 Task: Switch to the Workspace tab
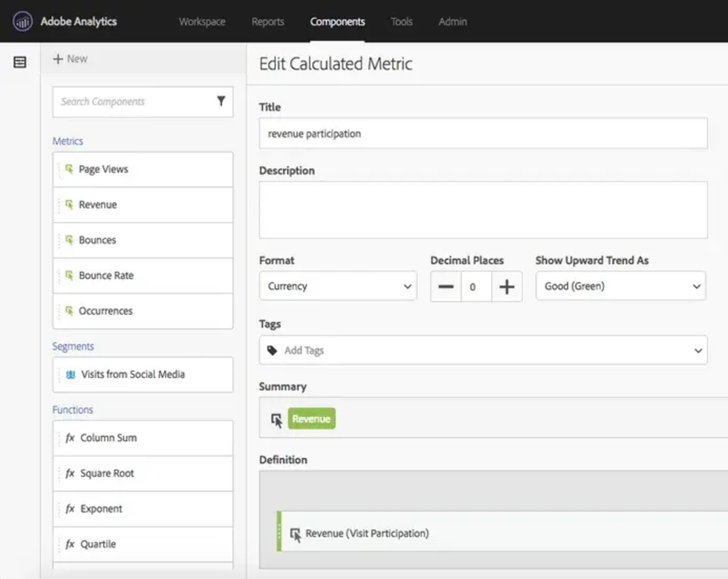(x=202, y=22)
